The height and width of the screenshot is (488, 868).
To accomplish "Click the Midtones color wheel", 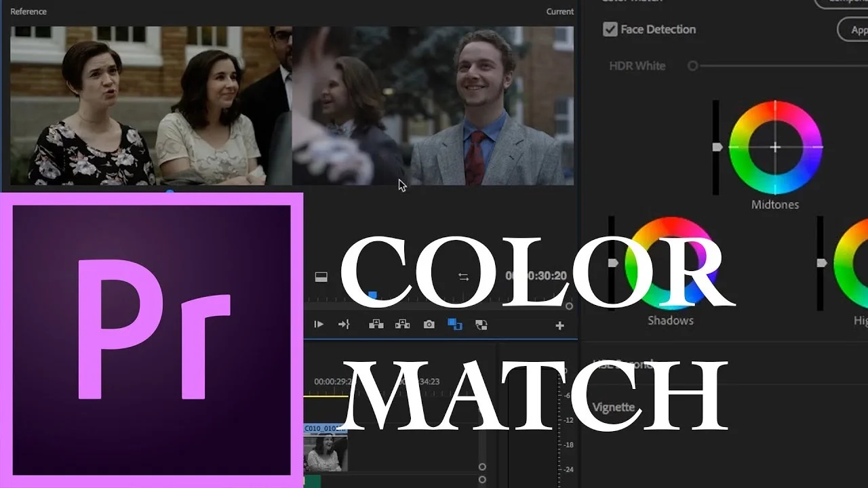I will (x=775, y=147).
